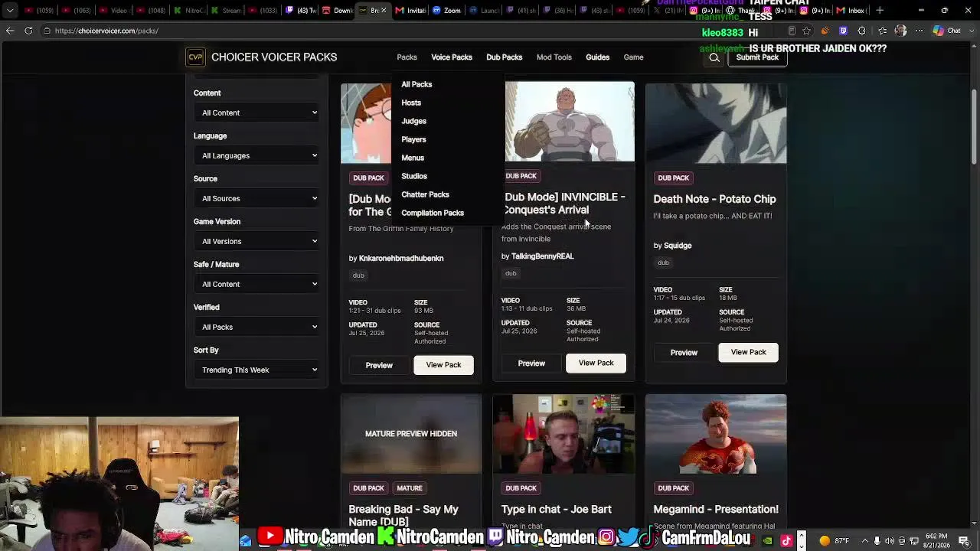Open the Death Note - Potato Chip title
980x551 pixels.
[714, 199]
